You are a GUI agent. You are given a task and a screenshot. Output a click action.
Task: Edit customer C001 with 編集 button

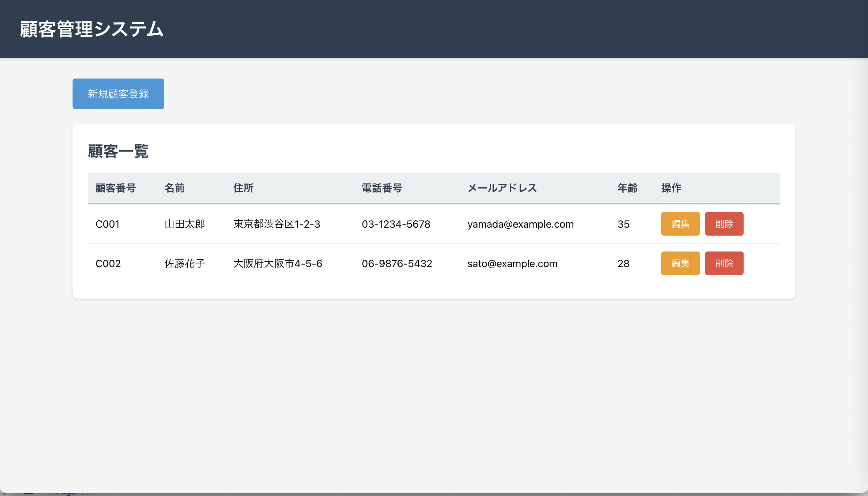[x=680, y=224]
